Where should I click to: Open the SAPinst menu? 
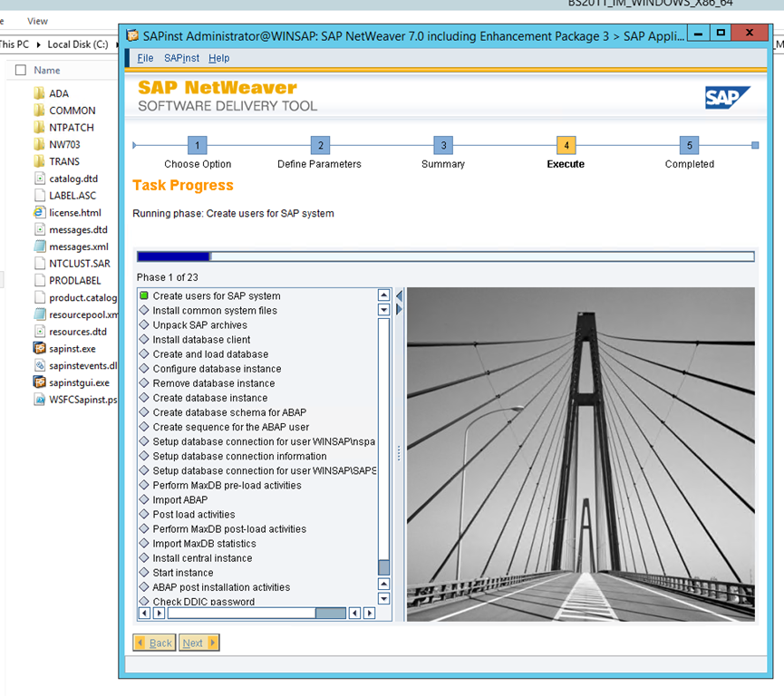[x=181, y=58]
